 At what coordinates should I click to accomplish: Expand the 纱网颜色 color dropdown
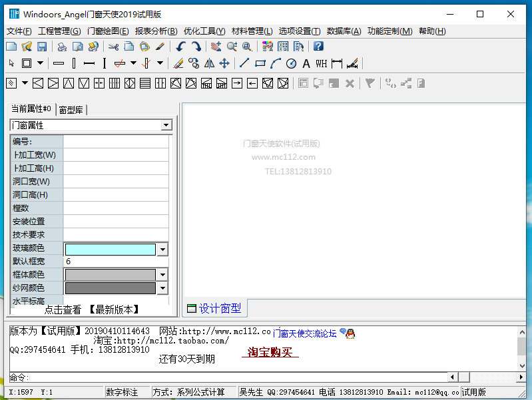click(163, 288)
